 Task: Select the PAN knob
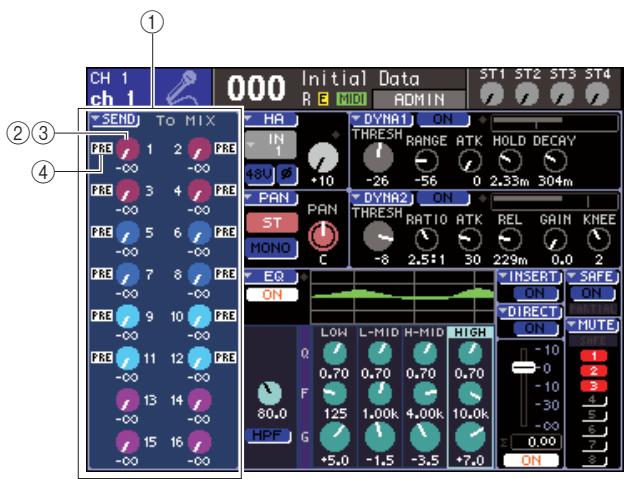323,236
